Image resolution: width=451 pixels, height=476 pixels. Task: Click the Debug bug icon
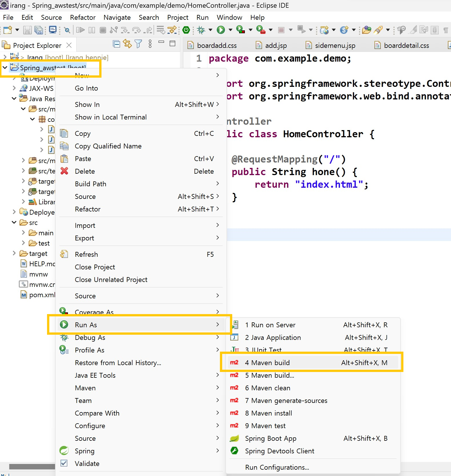pos(201,30)
